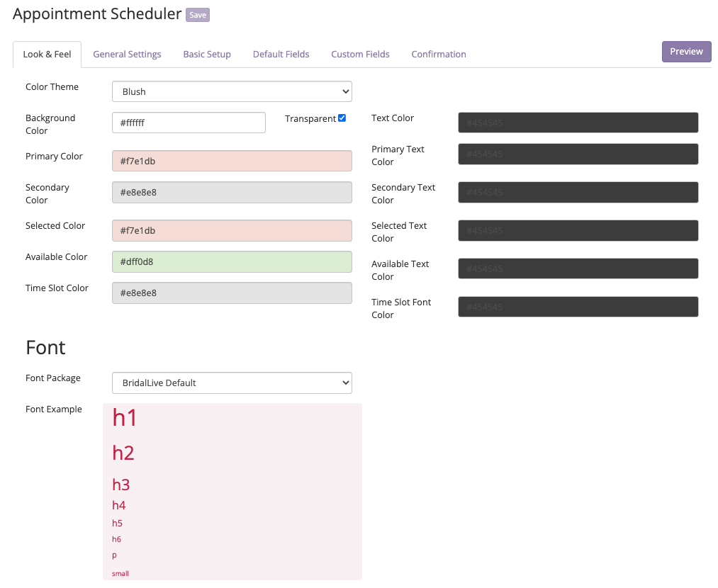Click the h3 sample text

pyautogui.click(x=121, y=485)
